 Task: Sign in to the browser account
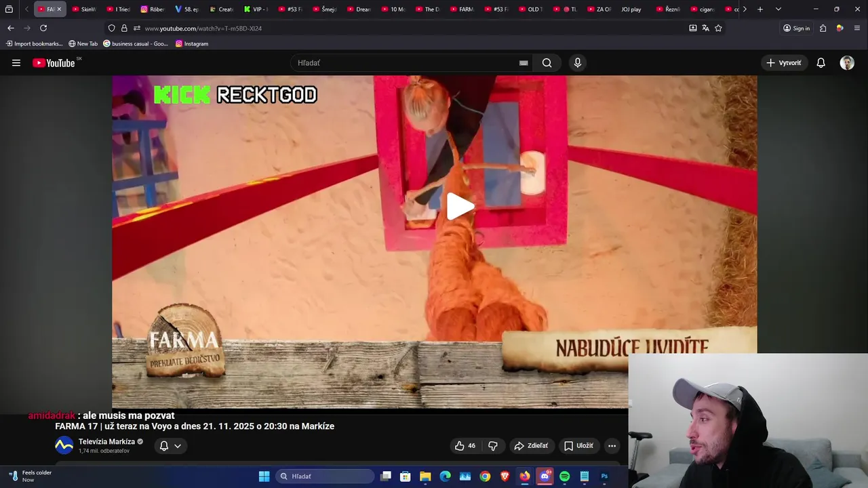797,28
